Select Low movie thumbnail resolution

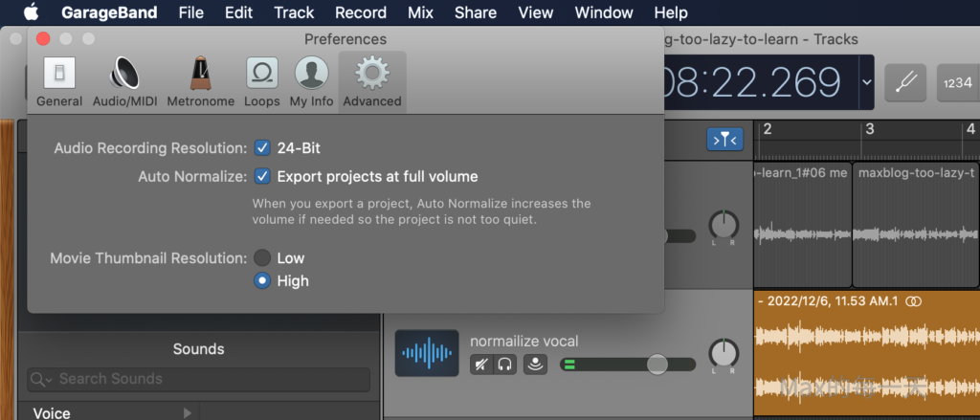(x=262, y=258)
